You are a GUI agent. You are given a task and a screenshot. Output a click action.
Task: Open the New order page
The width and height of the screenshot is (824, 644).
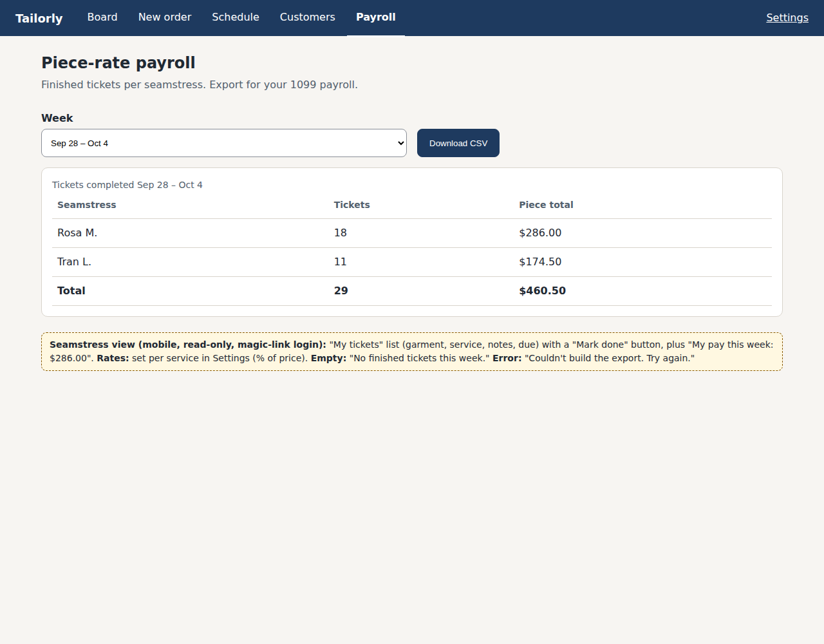[165, 17]
